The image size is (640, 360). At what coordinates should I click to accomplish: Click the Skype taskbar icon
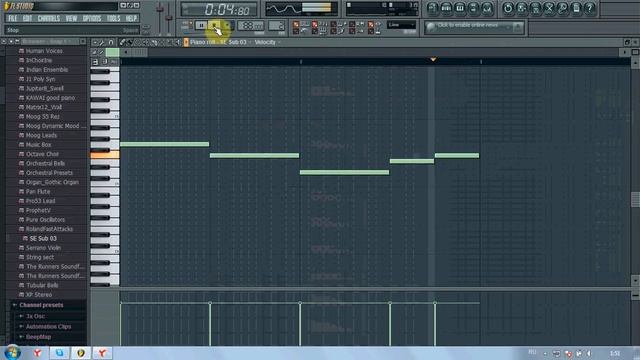pos(59,353)
